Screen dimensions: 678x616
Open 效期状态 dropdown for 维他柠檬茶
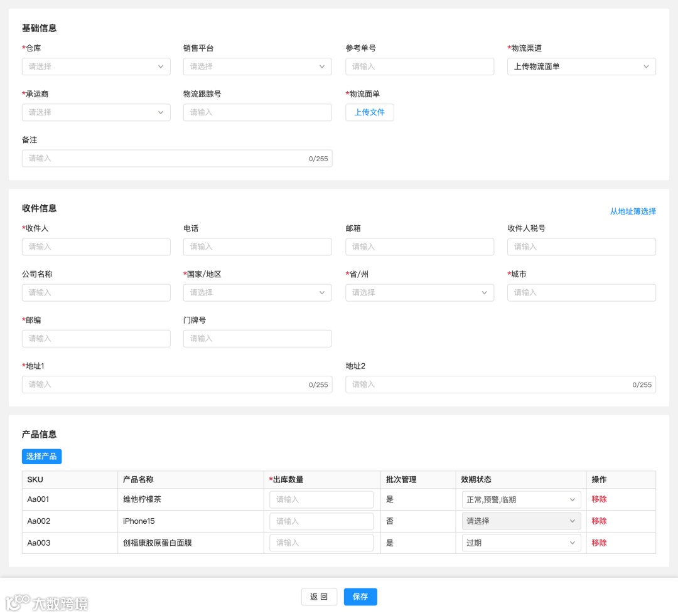521,499
